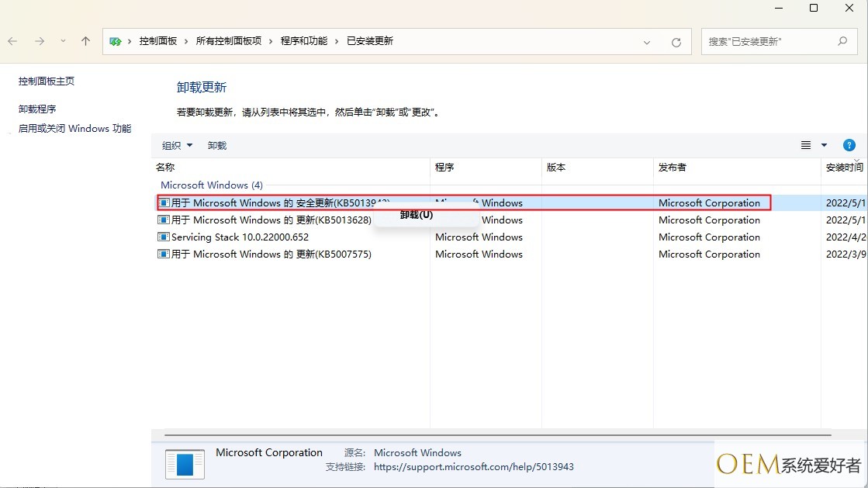Expand the address bar history dropdown
The image size is (868, 488).
647,42
